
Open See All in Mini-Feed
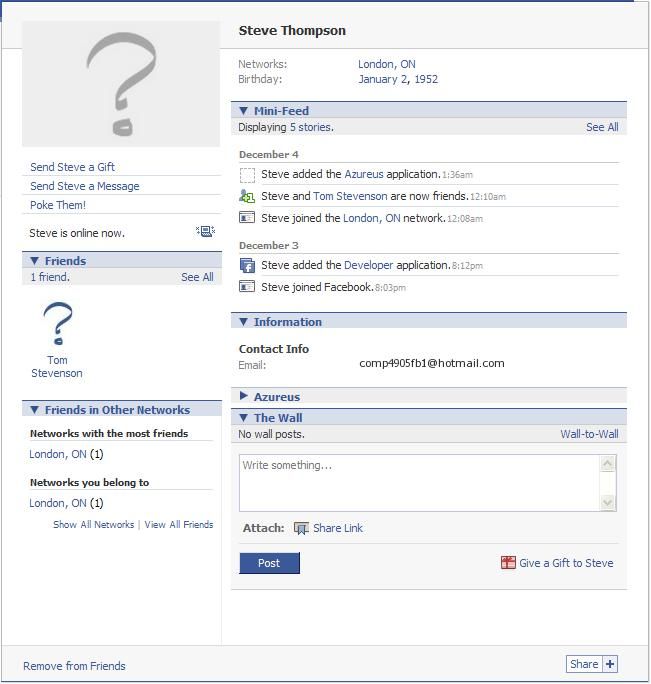[x=602, y=127]
